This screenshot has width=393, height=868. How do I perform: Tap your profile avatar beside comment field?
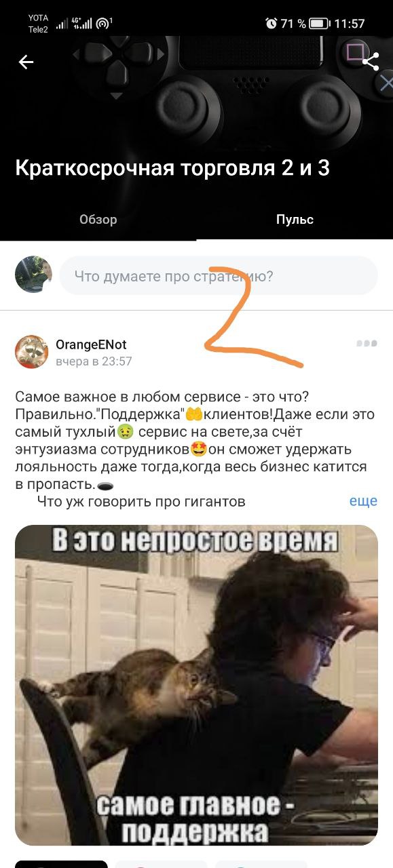coord(33,275)
